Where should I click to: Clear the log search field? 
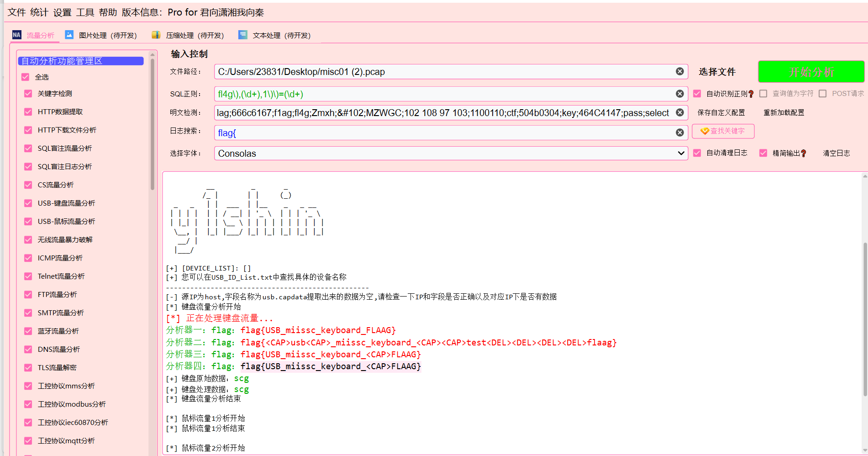[679, 133]
